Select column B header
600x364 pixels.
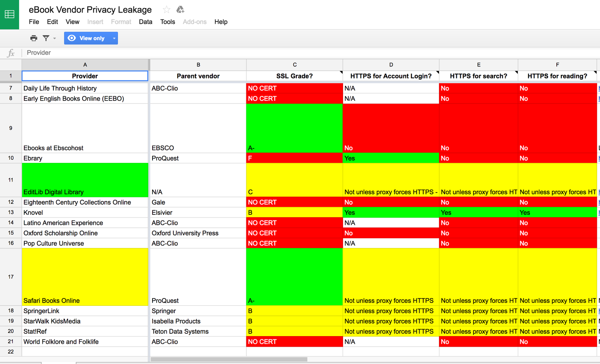click(198, 65)
